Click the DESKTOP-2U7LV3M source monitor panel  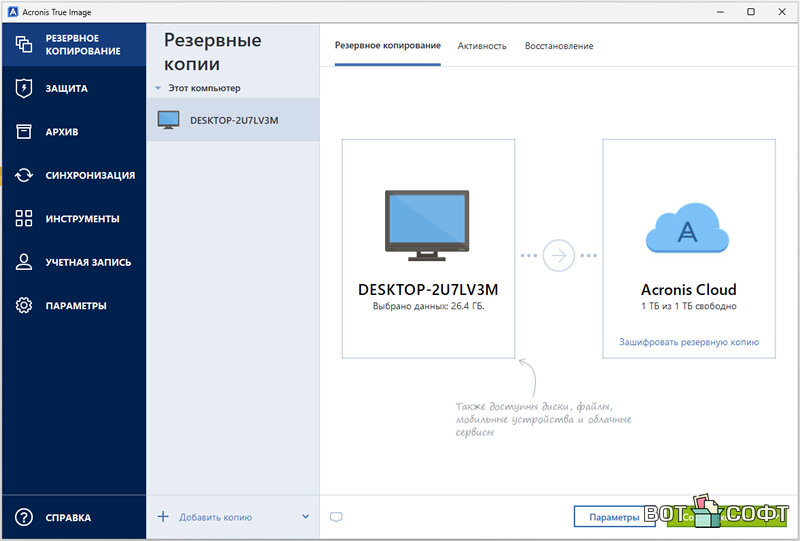(428, 248)
